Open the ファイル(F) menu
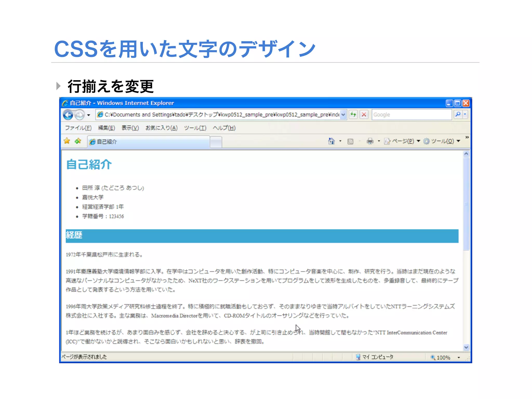The height and width of the screenshot is (399, 532). click(78, 128)
